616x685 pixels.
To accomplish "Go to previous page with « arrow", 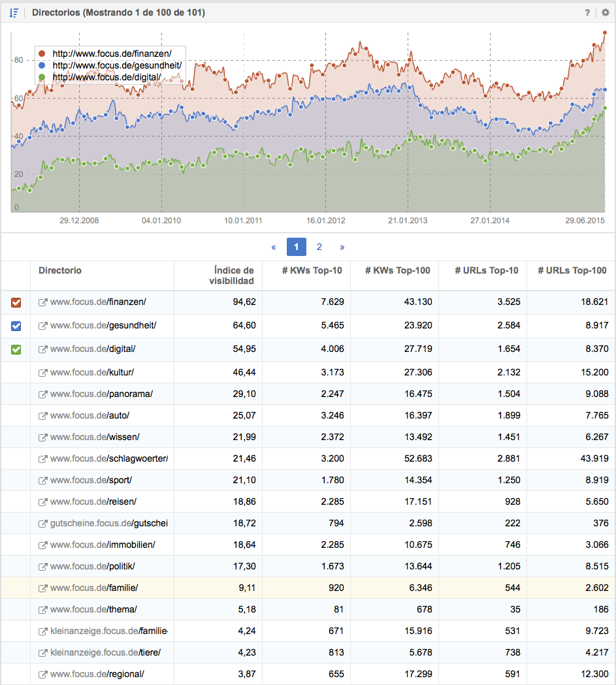I will [274, 247].
